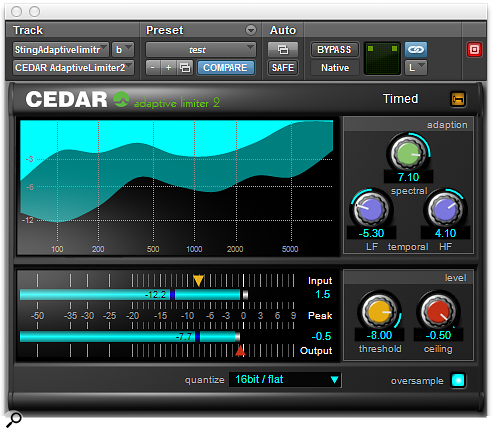Select previous preset with minus button

[x=153, y=68]
